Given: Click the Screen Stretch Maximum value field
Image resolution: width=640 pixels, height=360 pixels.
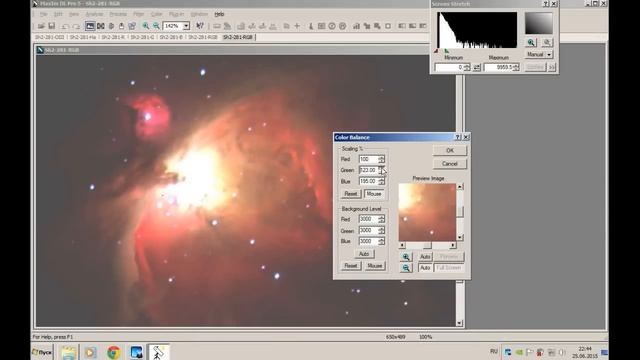Looking at the screenshot, I should click(498, 67).
